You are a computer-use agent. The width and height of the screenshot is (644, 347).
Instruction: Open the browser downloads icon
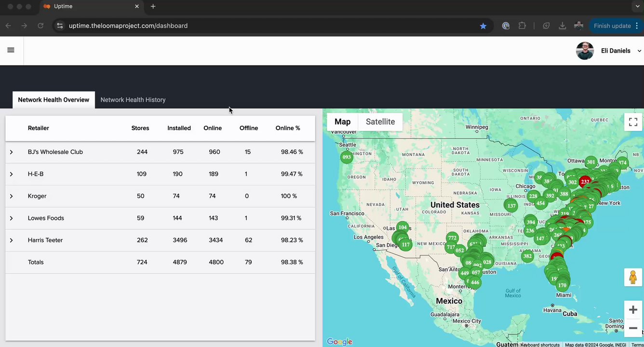point(562,26)
